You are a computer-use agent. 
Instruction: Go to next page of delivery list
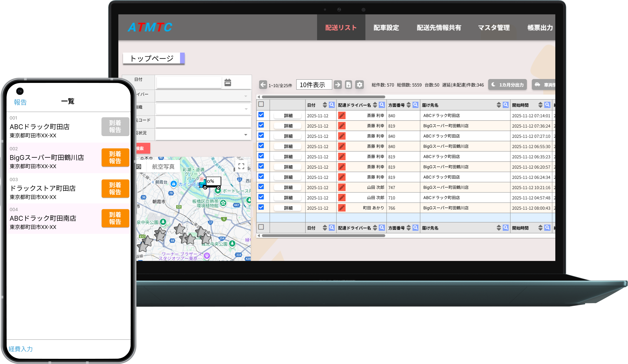[x=338, y=85]
